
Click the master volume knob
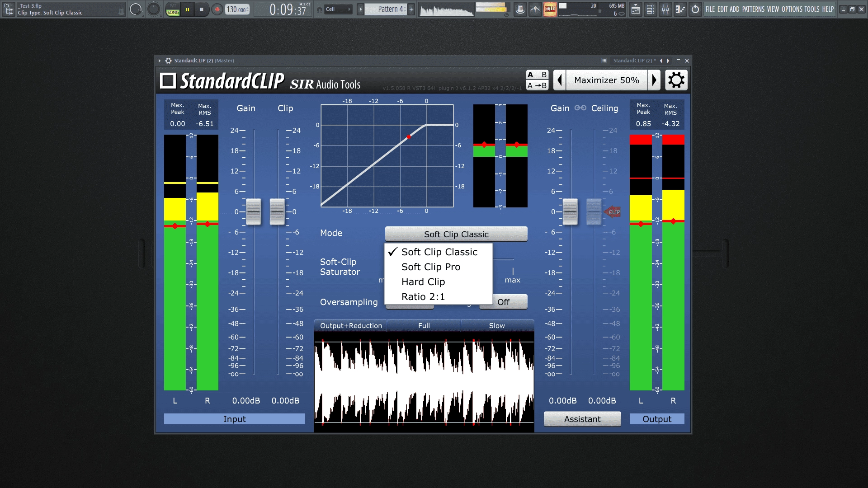[x=136, y=9]
